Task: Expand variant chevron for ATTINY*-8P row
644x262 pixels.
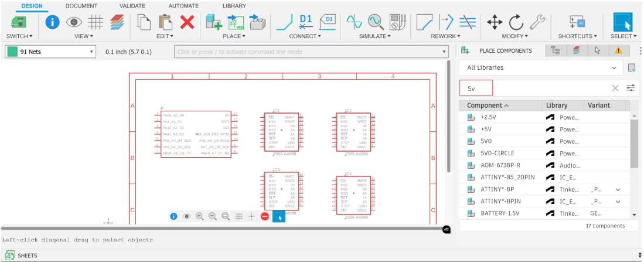Action: click(x=618, y=190)
